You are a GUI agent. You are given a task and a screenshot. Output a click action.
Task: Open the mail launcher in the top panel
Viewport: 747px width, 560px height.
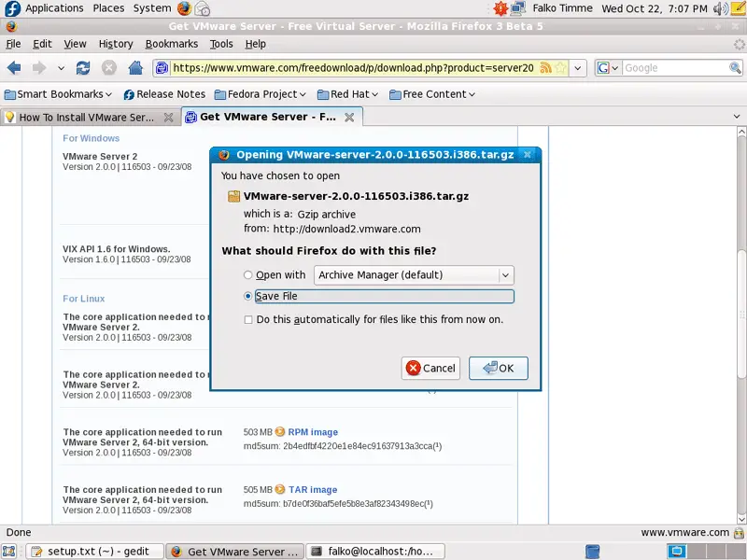203,8
